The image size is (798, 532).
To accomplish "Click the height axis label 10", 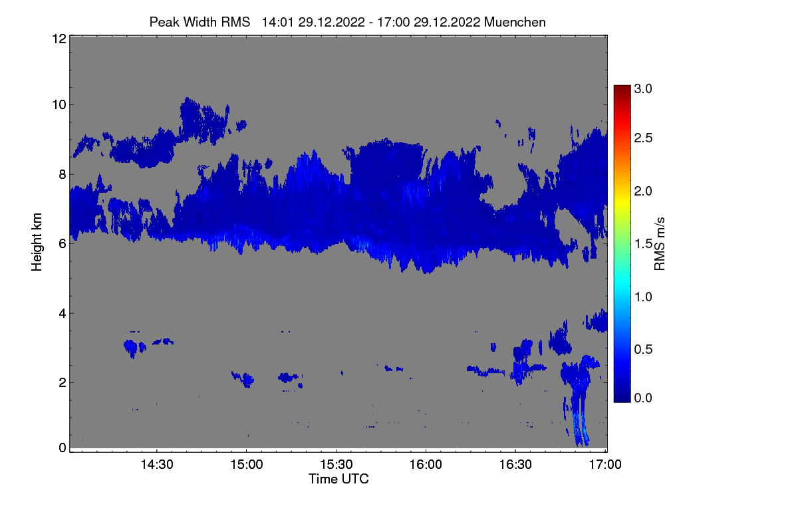I will tap(58, 104).
